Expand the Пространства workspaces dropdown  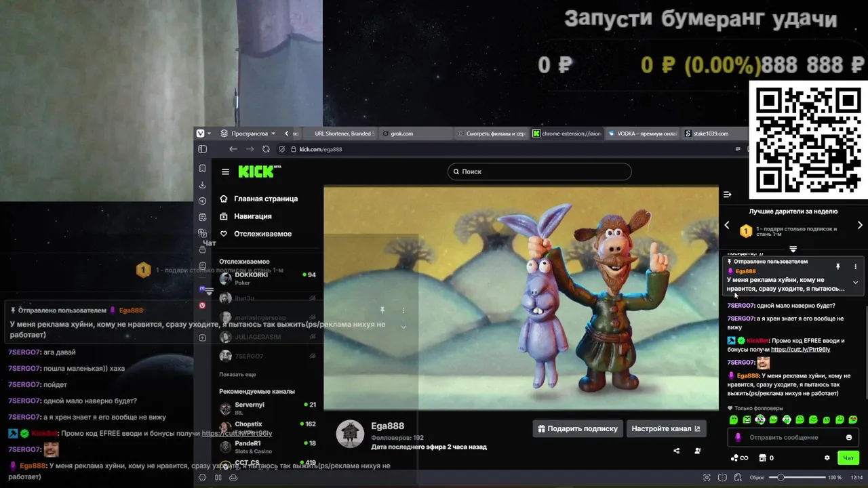(248, 134)
